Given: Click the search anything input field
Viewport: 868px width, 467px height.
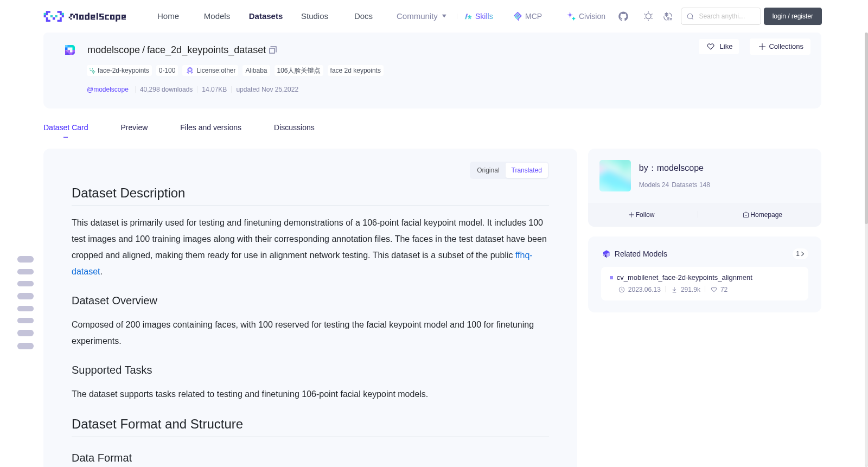Looking at the screenshot, I should coord(721,16).
